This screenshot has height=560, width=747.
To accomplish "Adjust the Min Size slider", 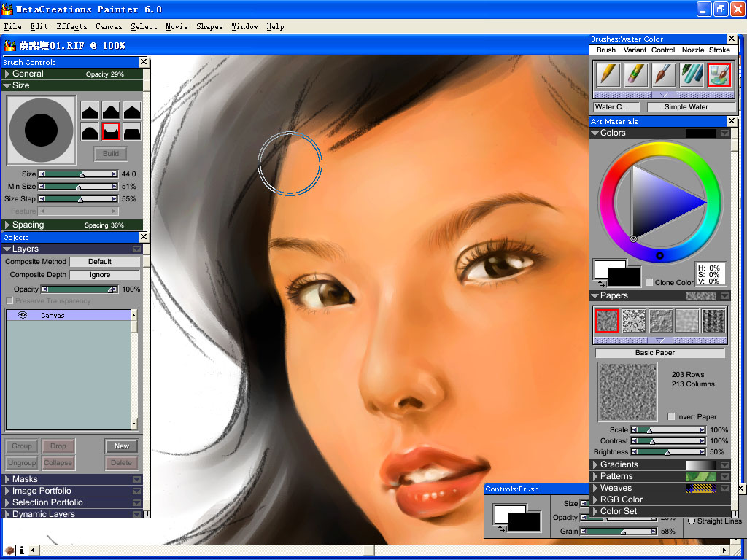I will [78, 187].
